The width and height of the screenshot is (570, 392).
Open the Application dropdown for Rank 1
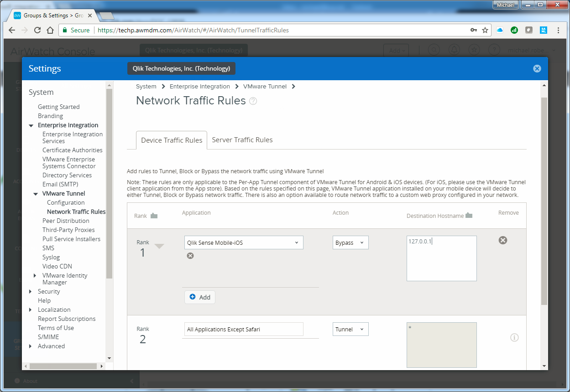pos(244,242)
